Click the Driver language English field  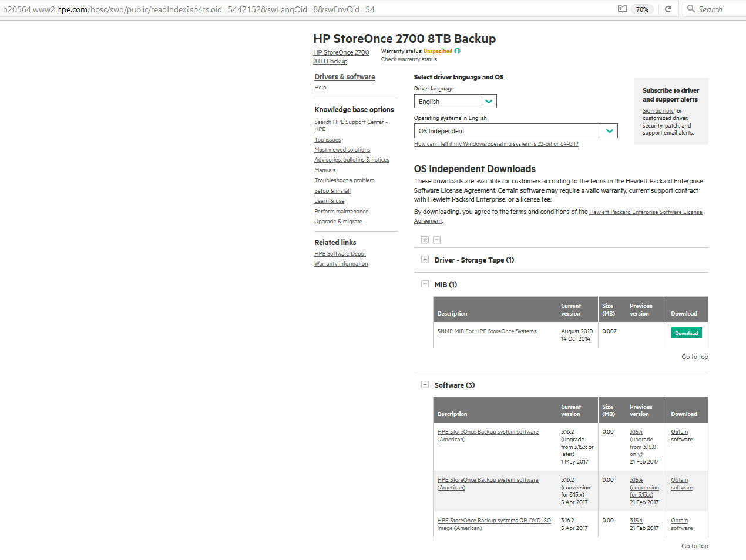pos(448,101)
